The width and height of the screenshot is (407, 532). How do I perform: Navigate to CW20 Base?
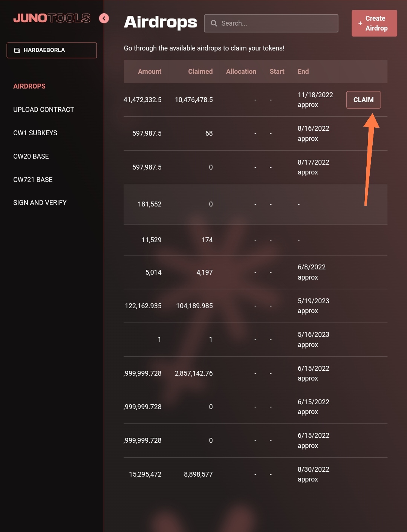(31, 156)
